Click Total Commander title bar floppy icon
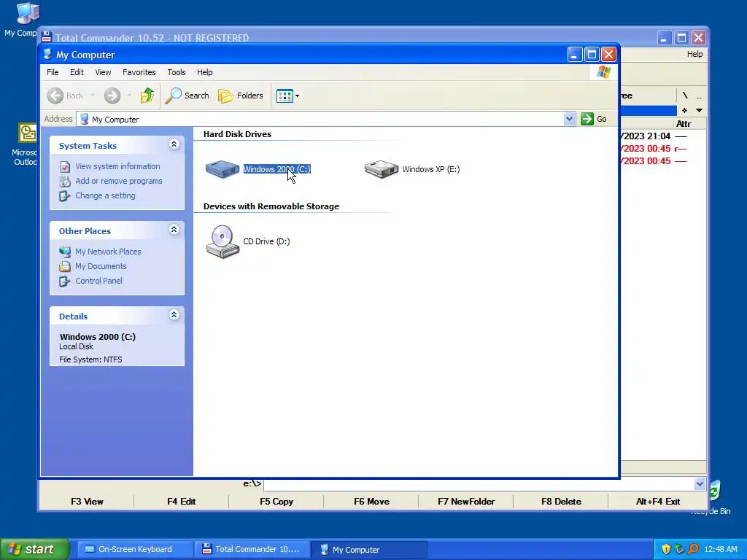747x560 pixels. (46, 37)
